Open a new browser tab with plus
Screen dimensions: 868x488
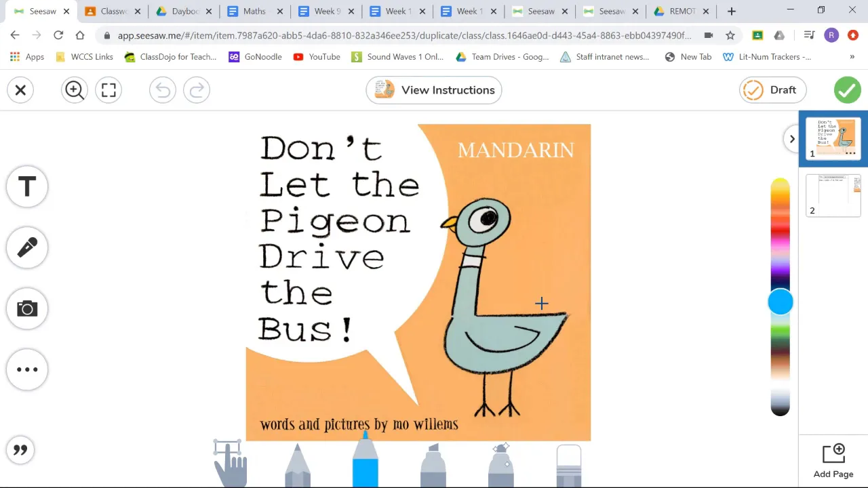coord(732,11)
